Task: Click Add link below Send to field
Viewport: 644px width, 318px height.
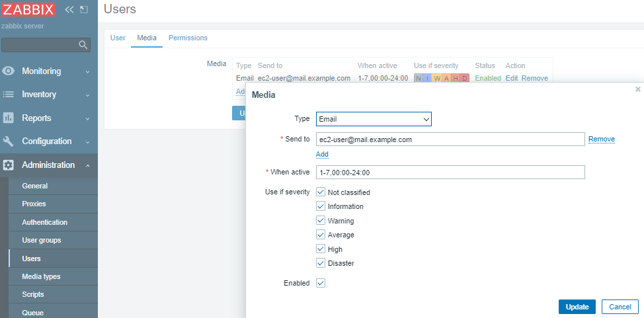Action: tap(322, 155)
